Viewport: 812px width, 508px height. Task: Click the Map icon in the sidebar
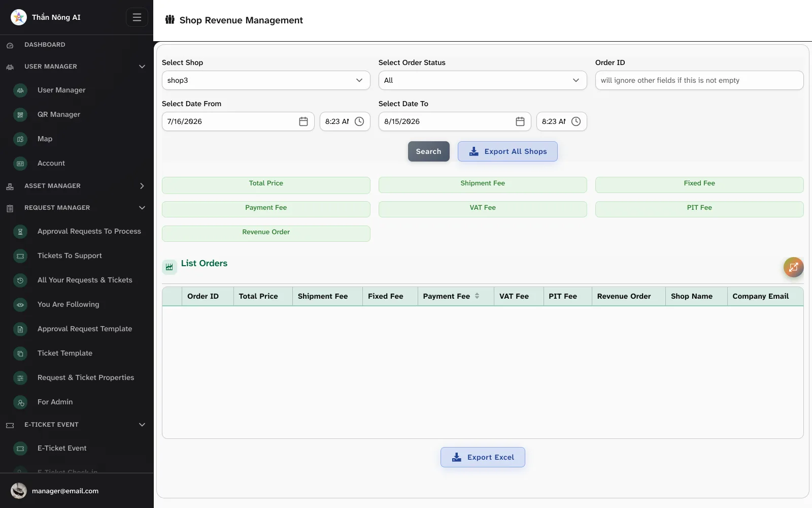[x=20, y=139]
